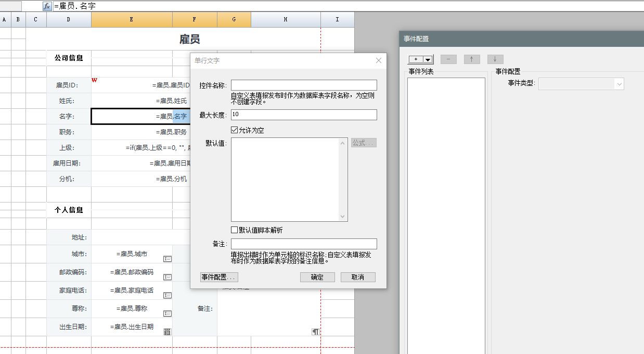
Task: Close the 单行文字 dialog
Action: [x=379, y=61]
